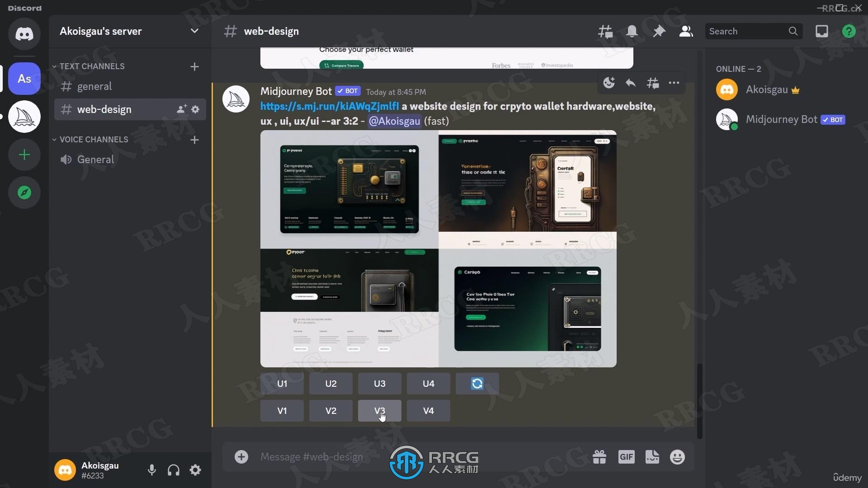868x488 pixels.
Task: Toggle member list icon
Action: pos(686,31)
